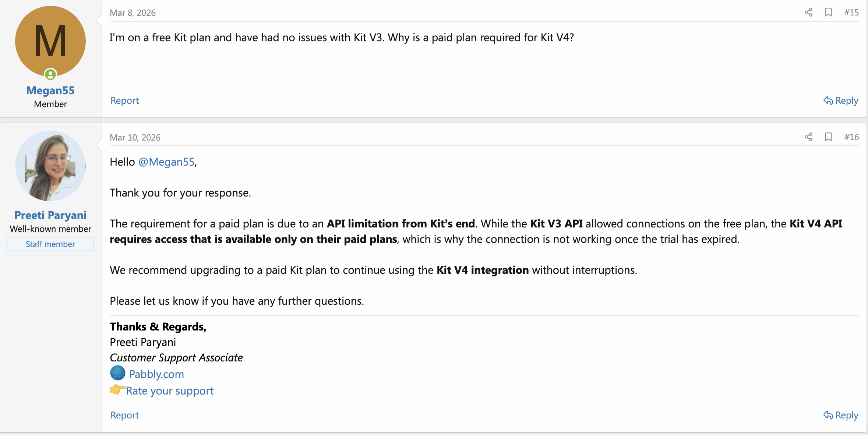Bookmark post #16 using the bookmark icon
868x435 pixels.
828,137
